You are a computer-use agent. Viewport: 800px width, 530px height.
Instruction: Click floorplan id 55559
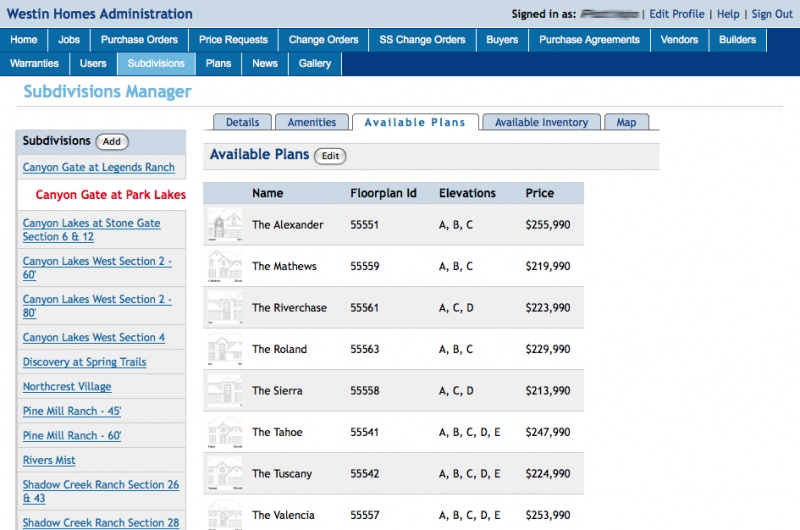[365, 266]
